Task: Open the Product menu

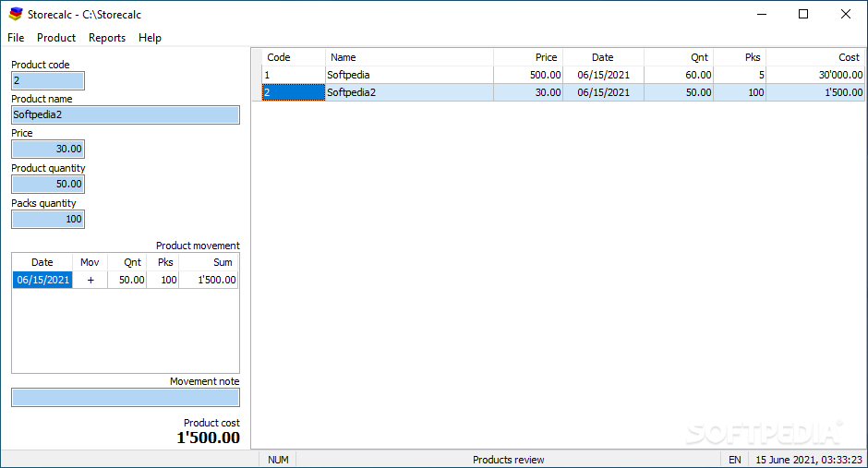Action: (56, 38)
